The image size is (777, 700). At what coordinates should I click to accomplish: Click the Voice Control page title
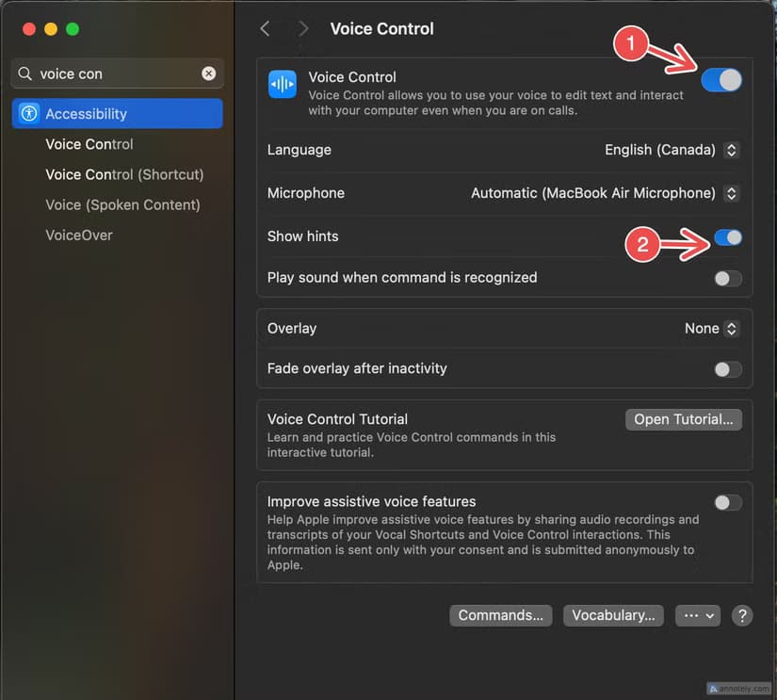coord(382,29)
